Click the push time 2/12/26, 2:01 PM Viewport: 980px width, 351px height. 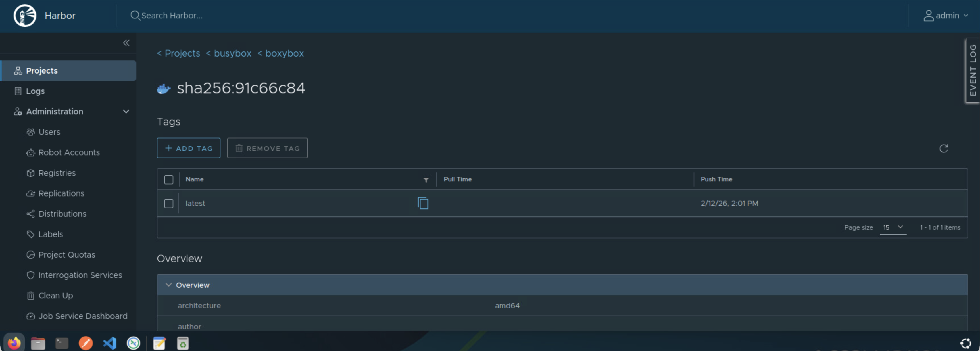729,203
